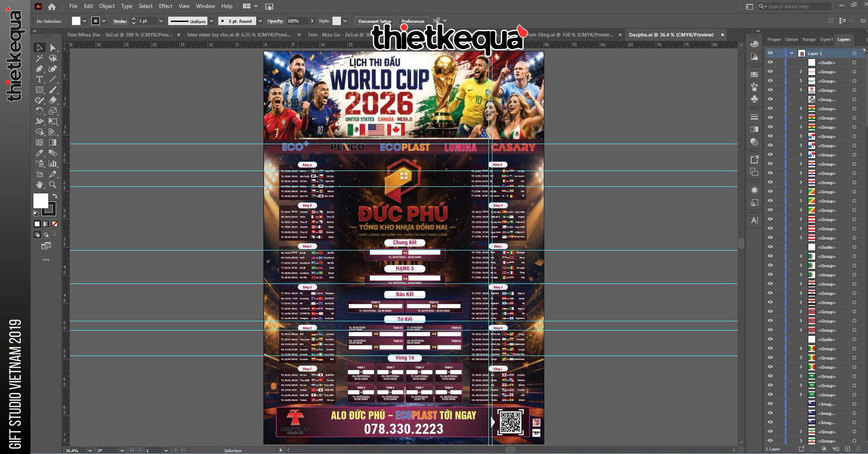The width and height of the screenshot is (868, 454).
Task: Swap fill and stroke colors arrow
Action: coord(55,196)
